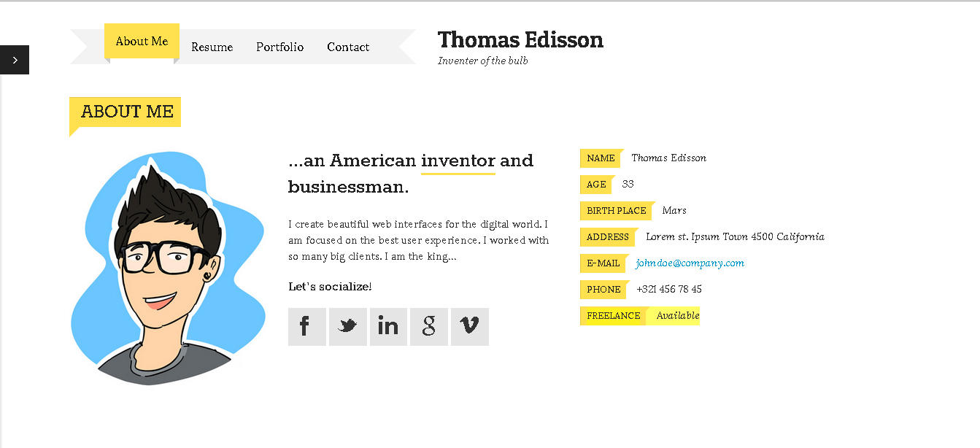Click the Vimeo social icon
Viewport: 980px width, 448px height.
point(469,326)
